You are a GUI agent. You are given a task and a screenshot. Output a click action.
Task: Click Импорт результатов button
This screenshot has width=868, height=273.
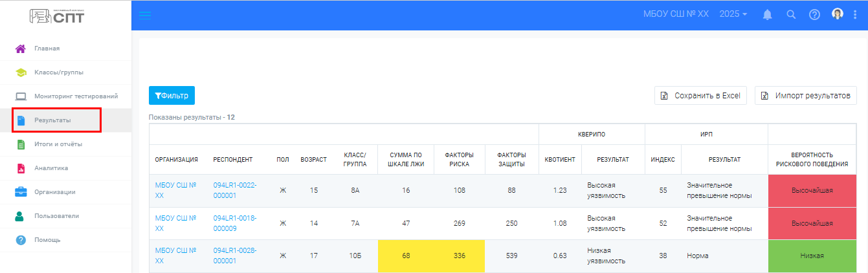coord(806,96)
